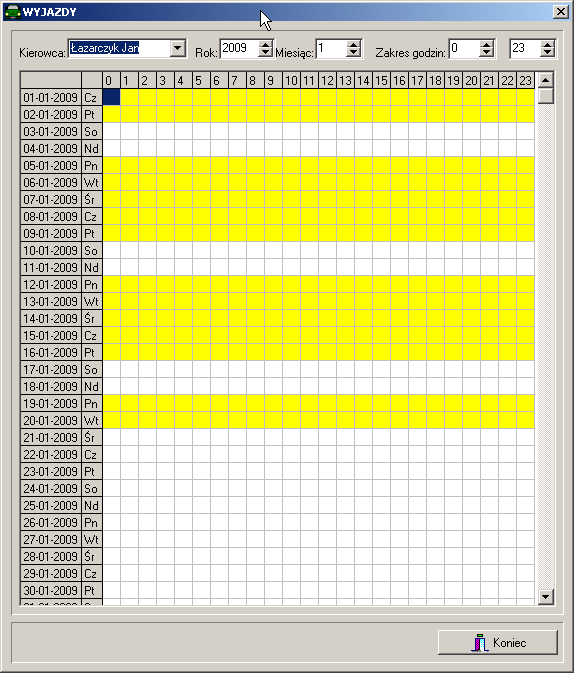The image size is (574, 673).
Task: Increase the Miesiąc month value
Action: 353,44
